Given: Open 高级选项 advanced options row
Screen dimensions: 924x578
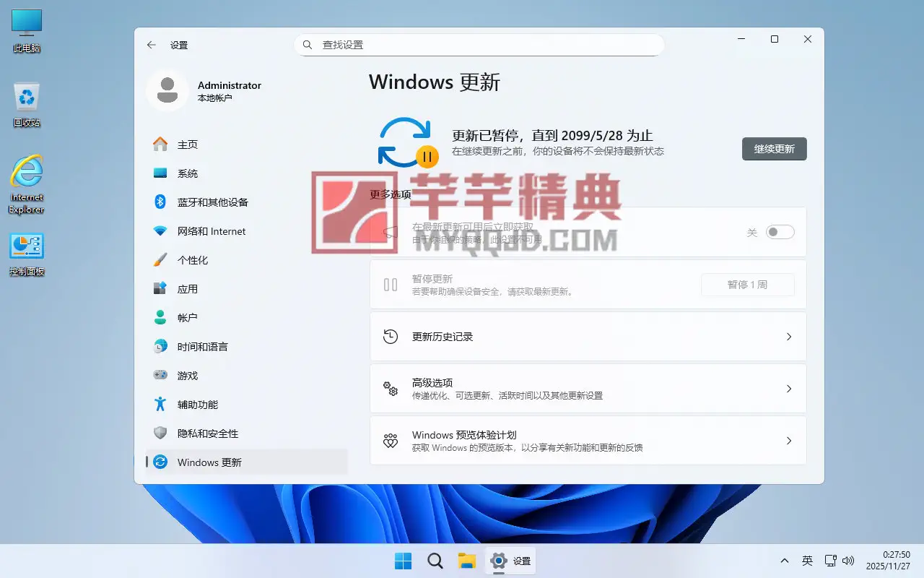Looking at the screenshot, I should [588, 389].
